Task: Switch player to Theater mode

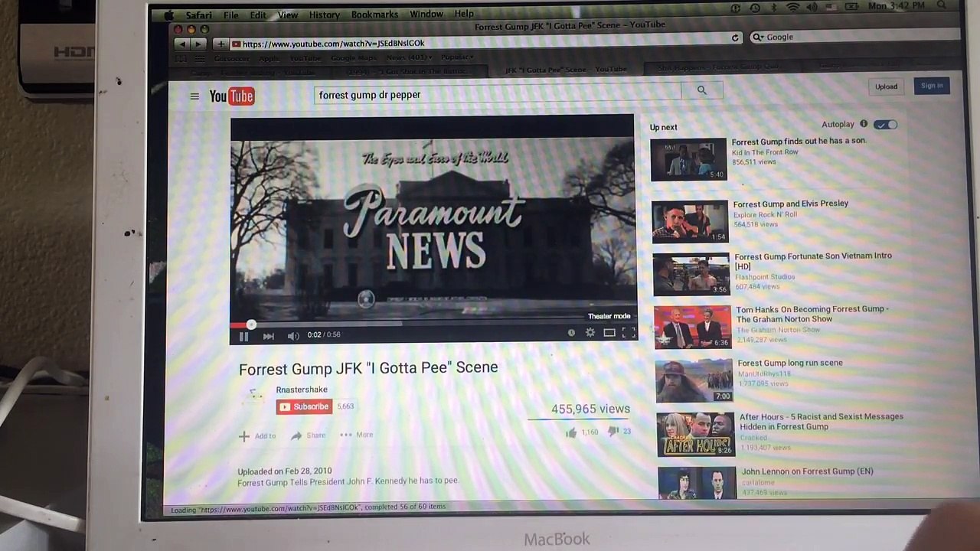Action: point(609,332)
